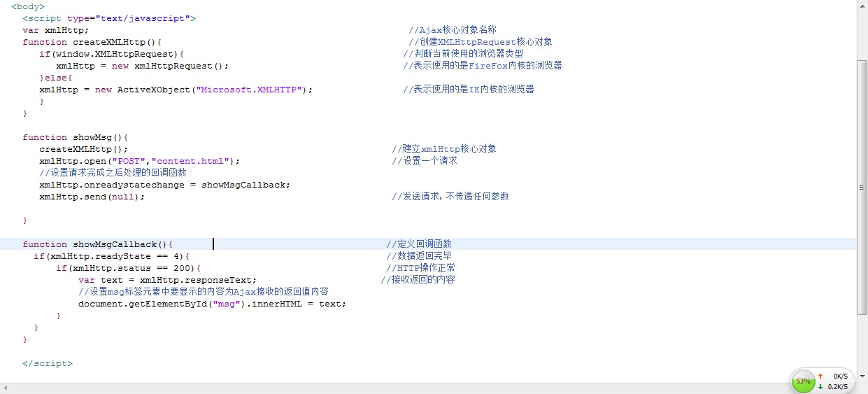Click the "//发送请求,不传递任何参数" comment
The height and width of the screenshot is (394, 868).
pyautogui.click(x=450, y=197)
